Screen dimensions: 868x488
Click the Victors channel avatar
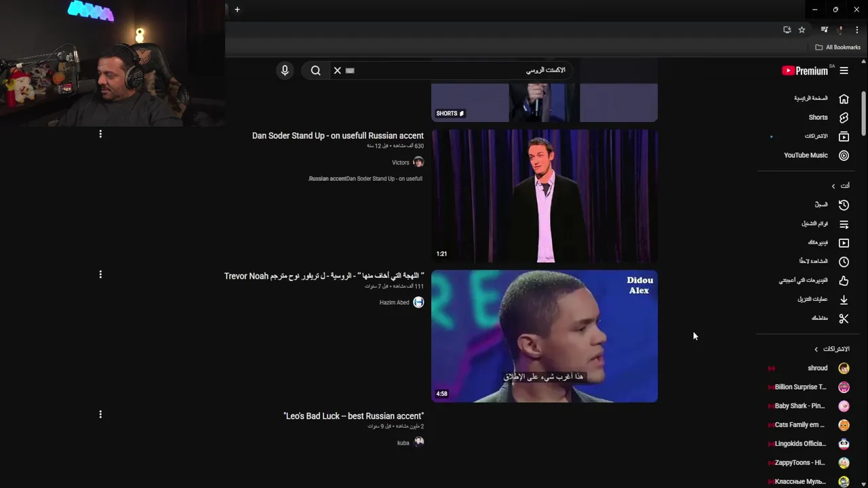click(x=418, y=162)
